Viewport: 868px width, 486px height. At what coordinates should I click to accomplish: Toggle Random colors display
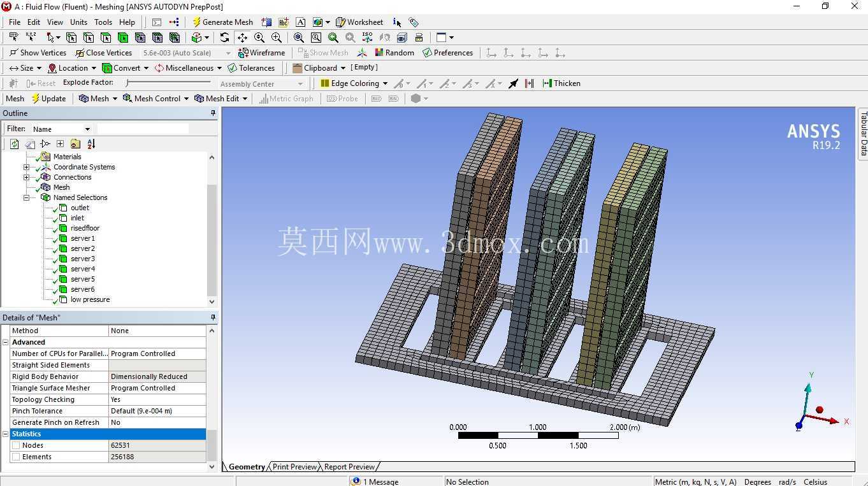[394, 53]
